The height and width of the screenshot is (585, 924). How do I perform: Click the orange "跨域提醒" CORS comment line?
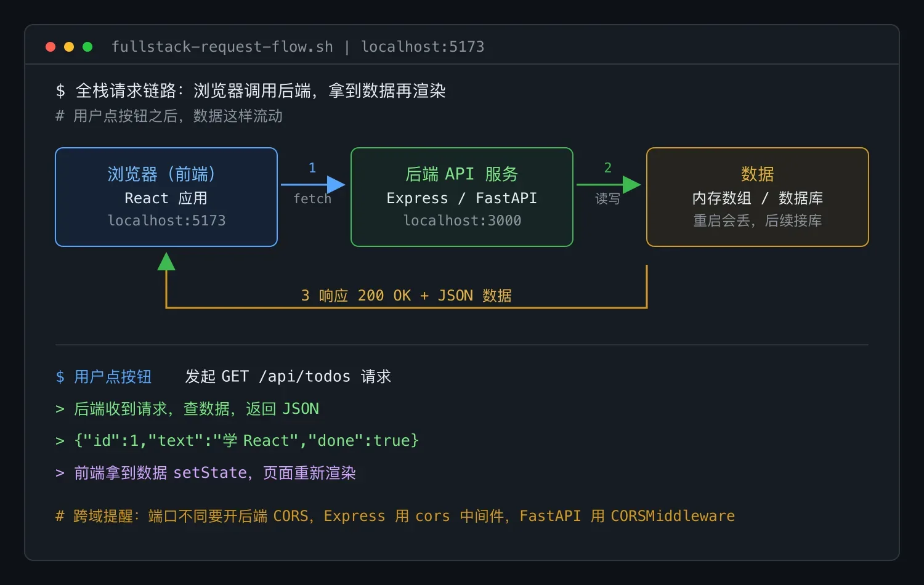(395, 516)
